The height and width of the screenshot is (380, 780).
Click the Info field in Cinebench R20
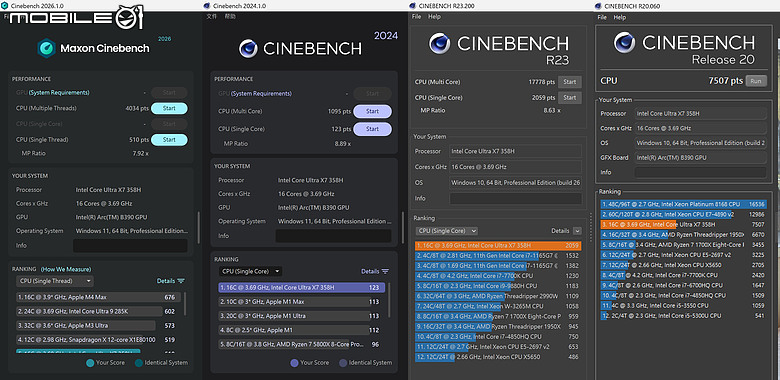click(x=700, y=172)
